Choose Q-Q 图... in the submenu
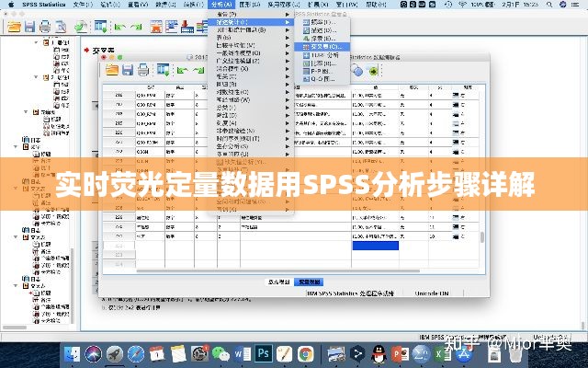This screenshot has height=368, width=588. (322, 79)
